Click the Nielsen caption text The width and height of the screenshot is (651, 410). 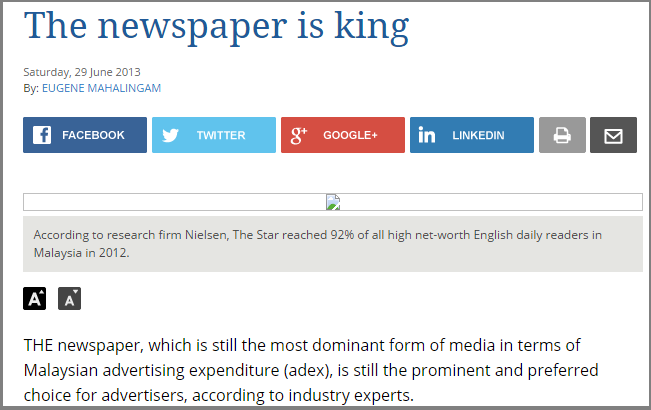coord(318,244)
